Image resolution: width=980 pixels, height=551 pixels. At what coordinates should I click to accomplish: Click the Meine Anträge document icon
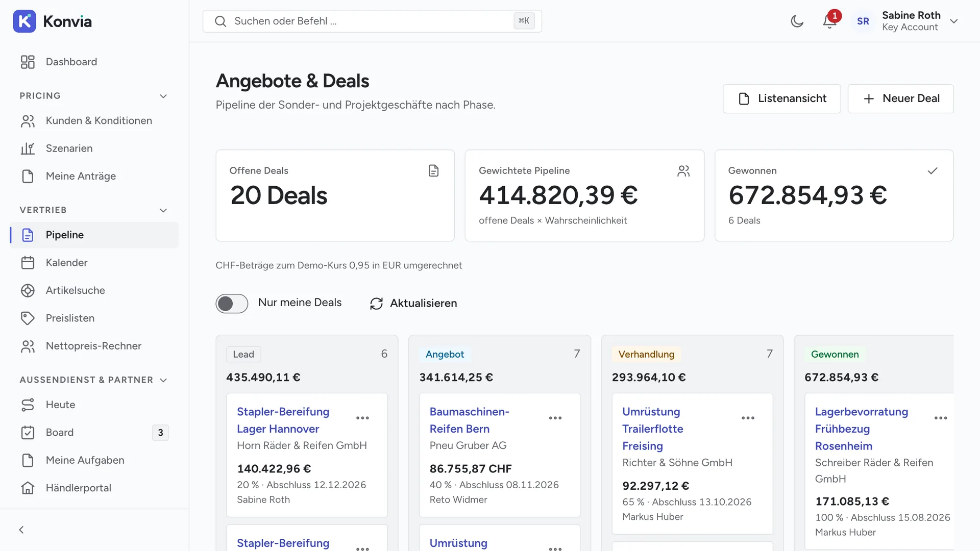click(x=28, y=177)
